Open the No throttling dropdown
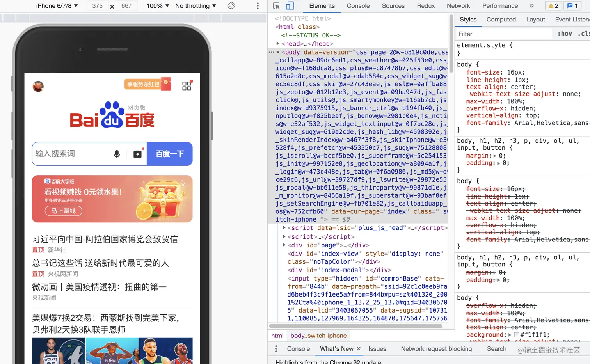 (x=195, y=6)
